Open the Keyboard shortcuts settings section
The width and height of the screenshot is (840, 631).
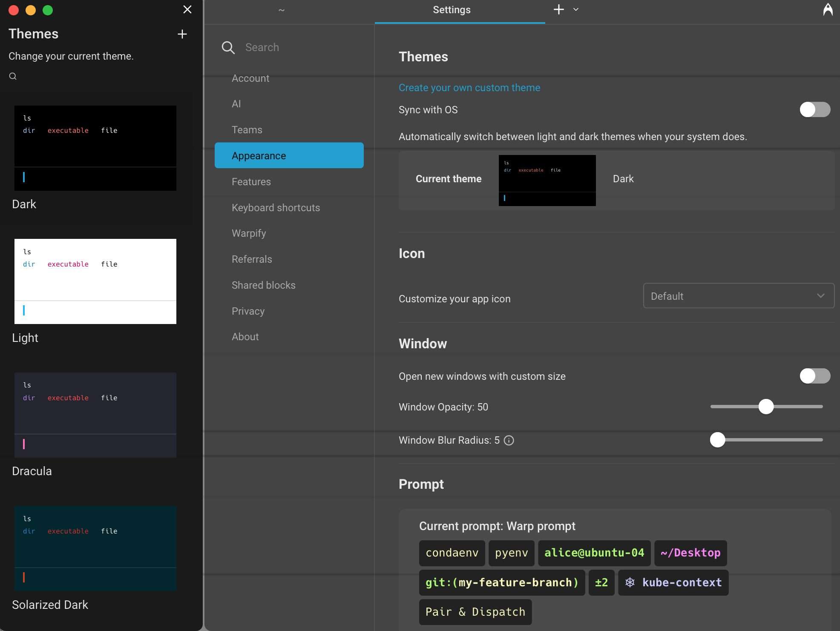pyautogui.click(x=276, y=208)
